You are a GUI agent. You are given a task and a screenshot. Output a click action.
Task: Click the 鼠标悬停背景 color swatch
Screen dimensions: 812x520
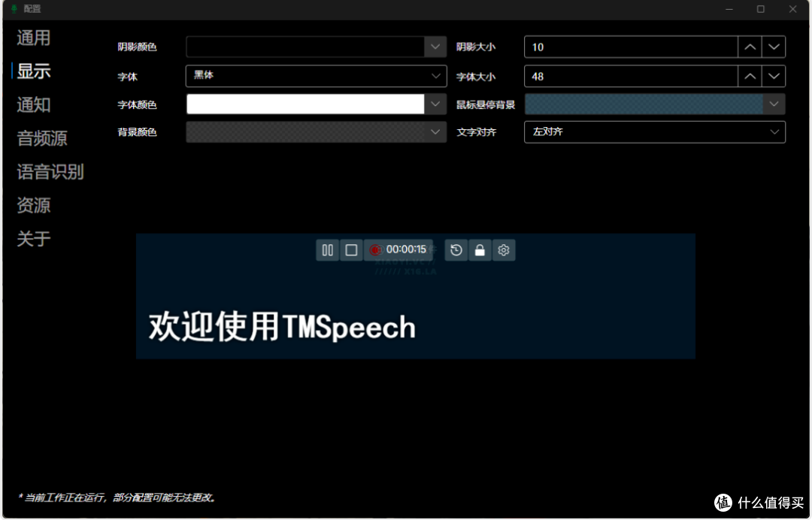643,104
